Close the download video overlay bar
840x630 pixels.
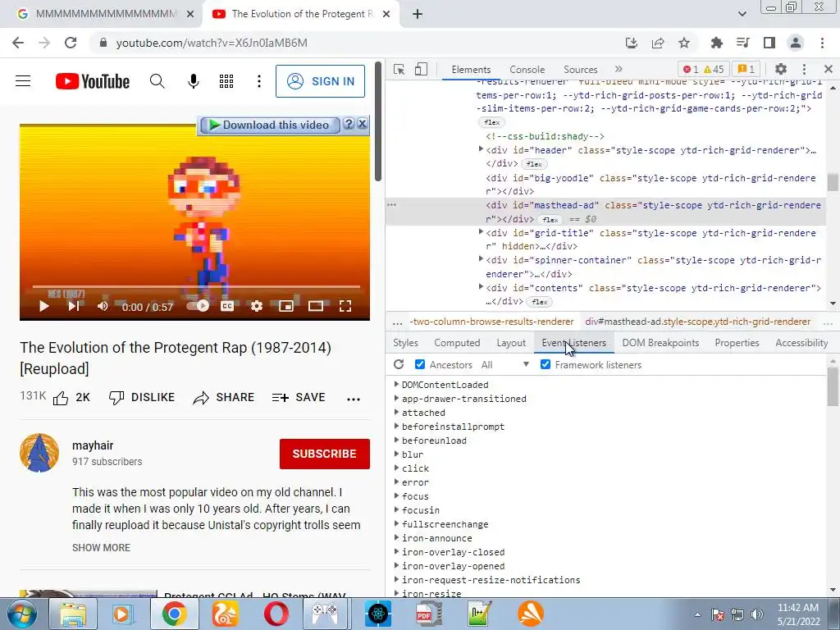click(x=362, y=124)
